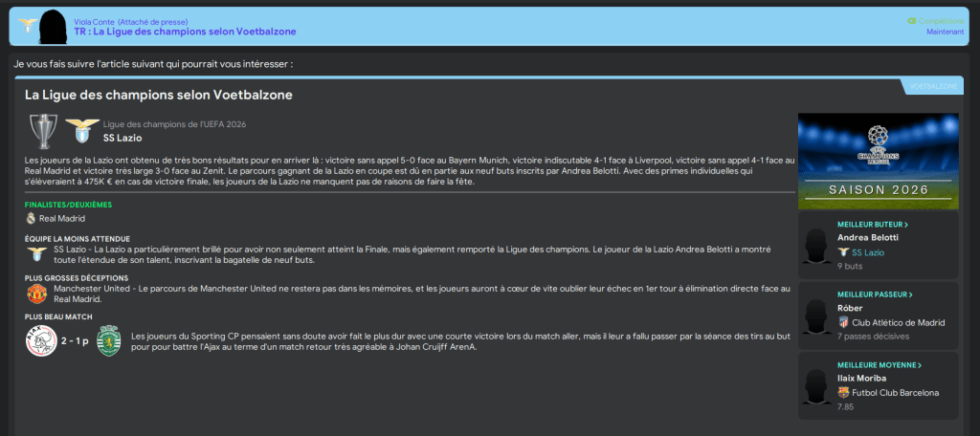Open Andrea Belotti's player profile
Screen dimensions: 980x436
pyautogui.click(x=867, y=237)
